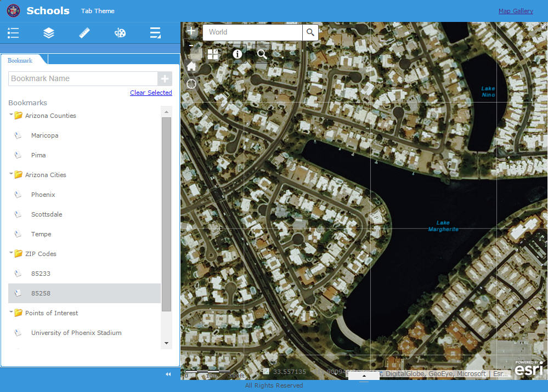The height and width of the screenshot is (392, 548).
Task: Open the Info widget on the map
Action: click(238, 54)
